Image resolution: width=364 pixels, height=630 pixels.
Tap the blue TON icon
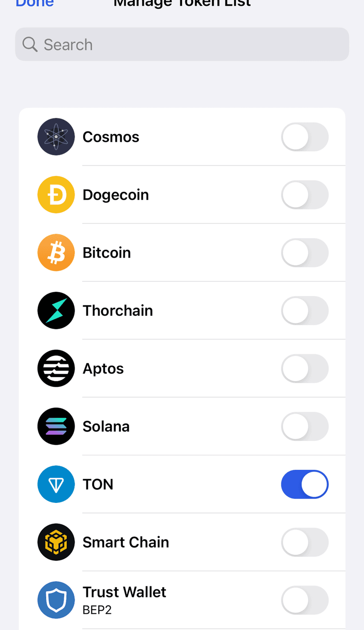pos(56,484)
